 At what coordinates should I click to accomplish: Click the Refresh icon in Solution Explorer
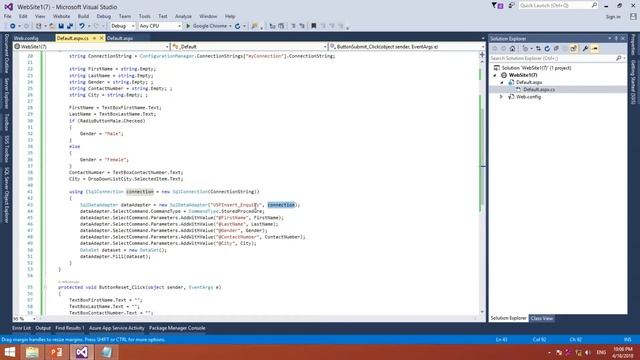[x=547, y=49]
